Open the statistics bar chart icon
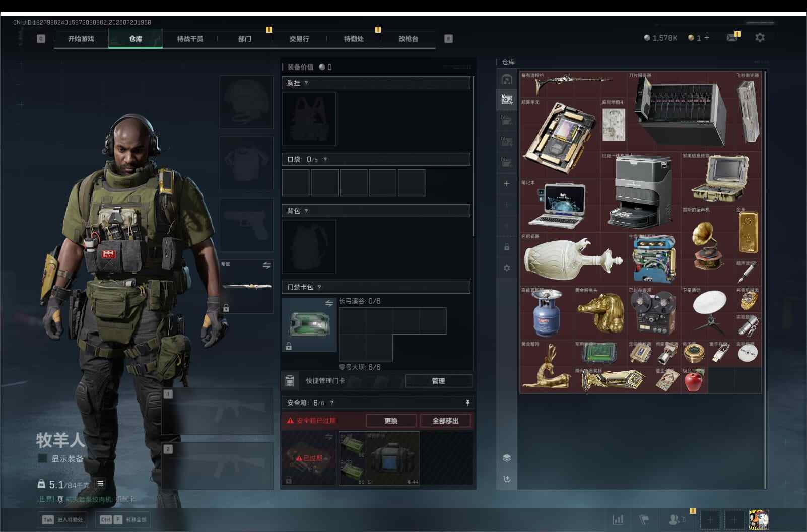 (x=618, y=519)
